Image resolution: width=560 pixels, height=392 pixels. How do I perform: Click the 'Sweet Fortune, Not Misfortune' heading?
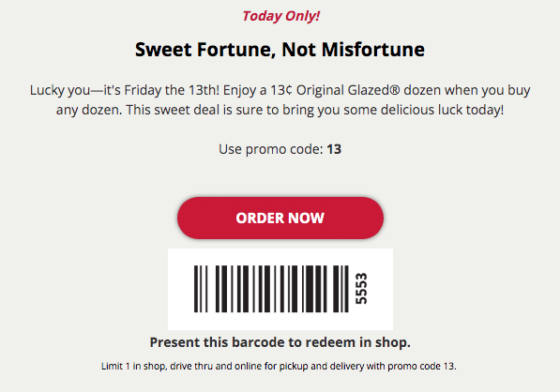(x=280, y=50)
